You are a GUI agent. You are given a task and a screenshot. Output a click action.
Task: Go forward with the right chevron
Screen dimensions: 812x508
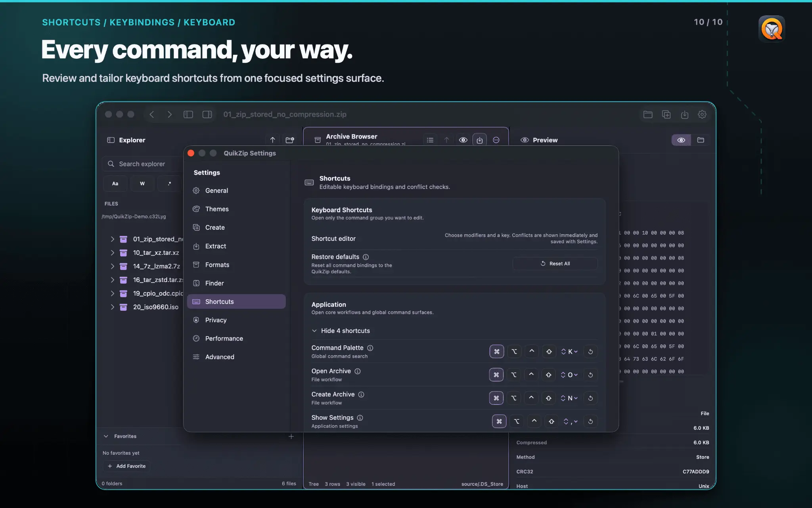tap(170, 114)
